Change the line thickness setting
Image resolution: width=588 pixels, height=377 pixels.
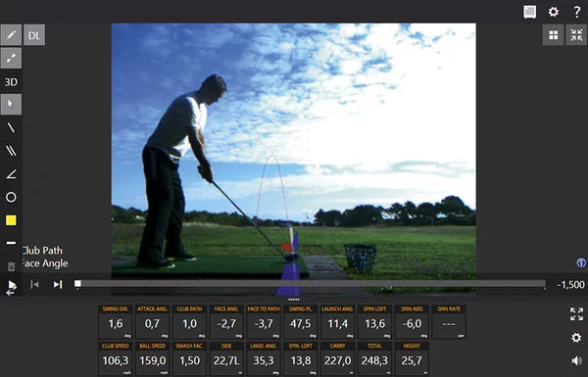click(11, 243)
